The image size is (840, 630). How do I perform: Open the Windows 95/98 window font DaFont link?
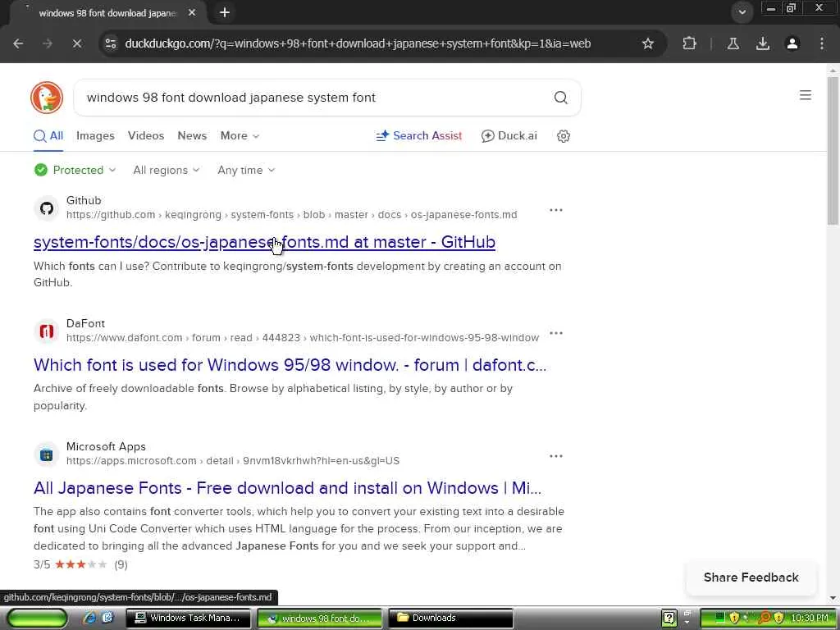[290, 365]
